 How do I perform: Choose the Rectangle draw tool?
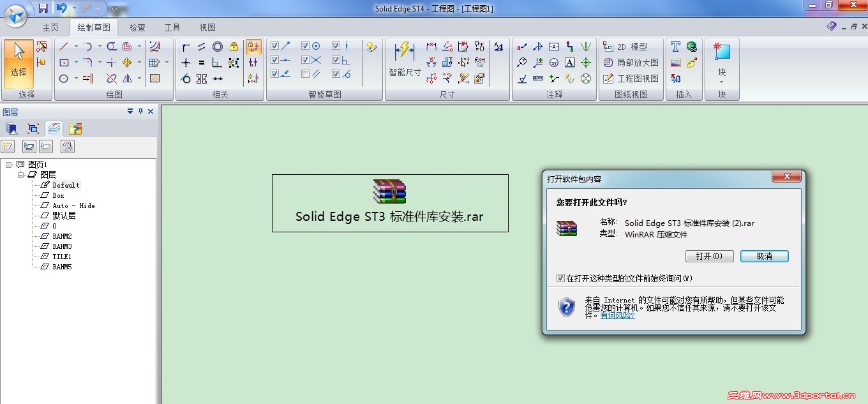pyautogui.click(x=64, y=63)
